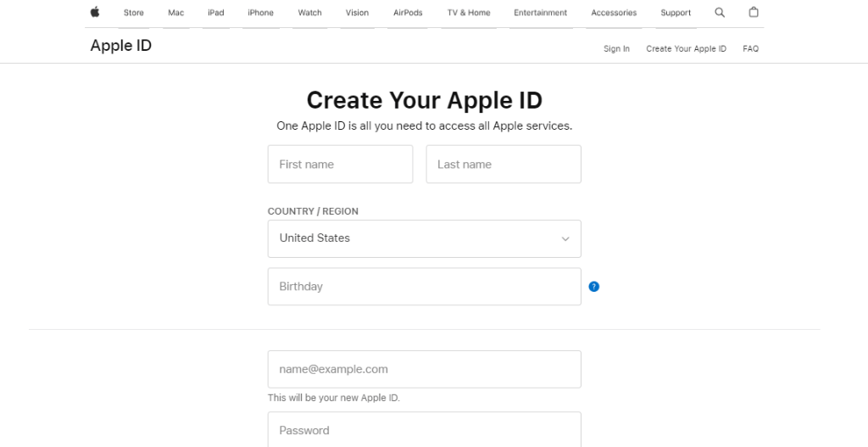The width and height of the screenshot is (868, 447).
Task: Open the Vision menu item
Action: 358,13
